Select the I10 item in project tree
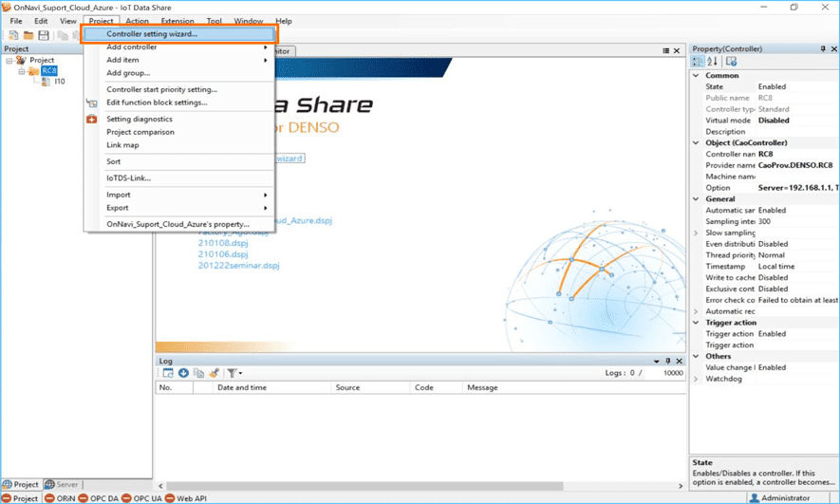This screenshot has height=504, width=840. coord(59,82)
